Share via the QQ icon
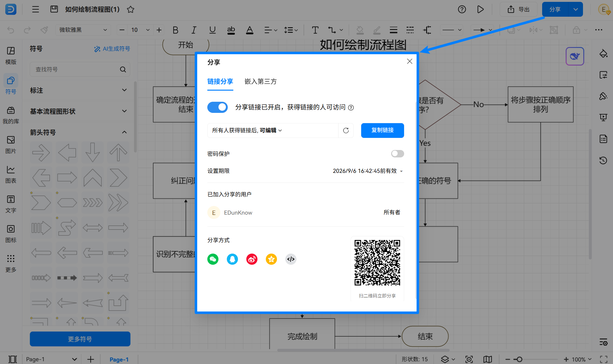The image size is (613, 364). pyautogui.click(x=232, y=259)
